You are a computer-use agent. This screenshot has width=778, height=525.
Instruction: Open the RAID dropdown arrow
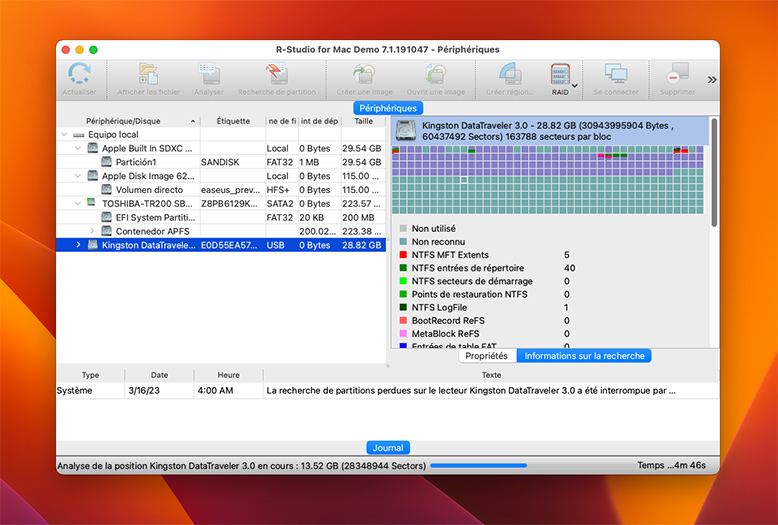pyautogui.click(x=575, y=85)
